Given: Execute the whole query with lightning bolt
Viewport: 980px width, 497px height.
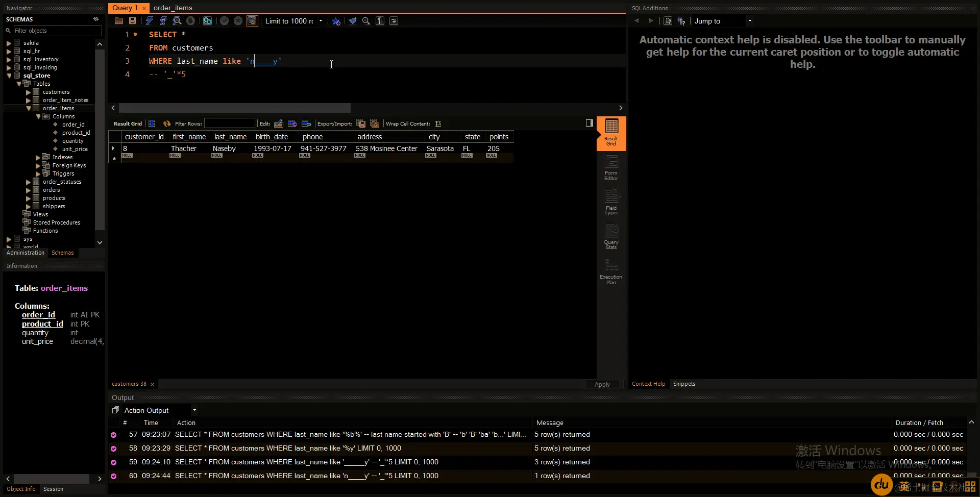Looking at the screenshot, I should coord(150,21).
